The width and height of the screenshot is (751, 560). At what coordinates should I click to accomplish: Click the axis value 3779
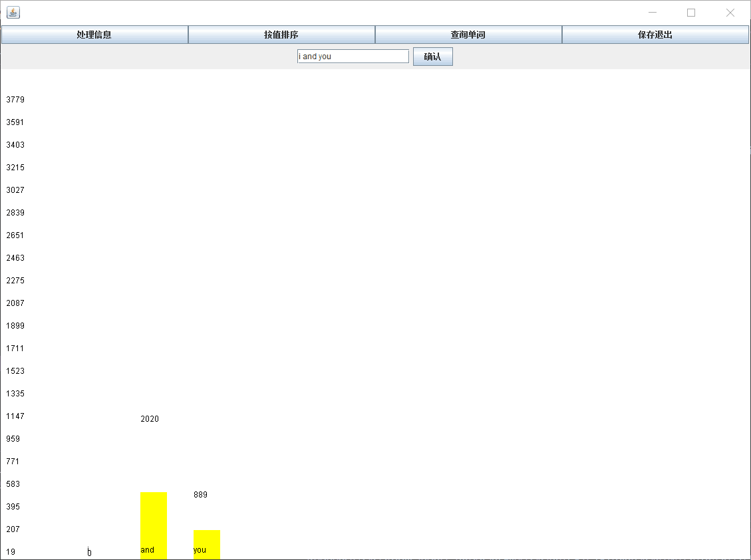pyautogui.click(x=15, y=100)
